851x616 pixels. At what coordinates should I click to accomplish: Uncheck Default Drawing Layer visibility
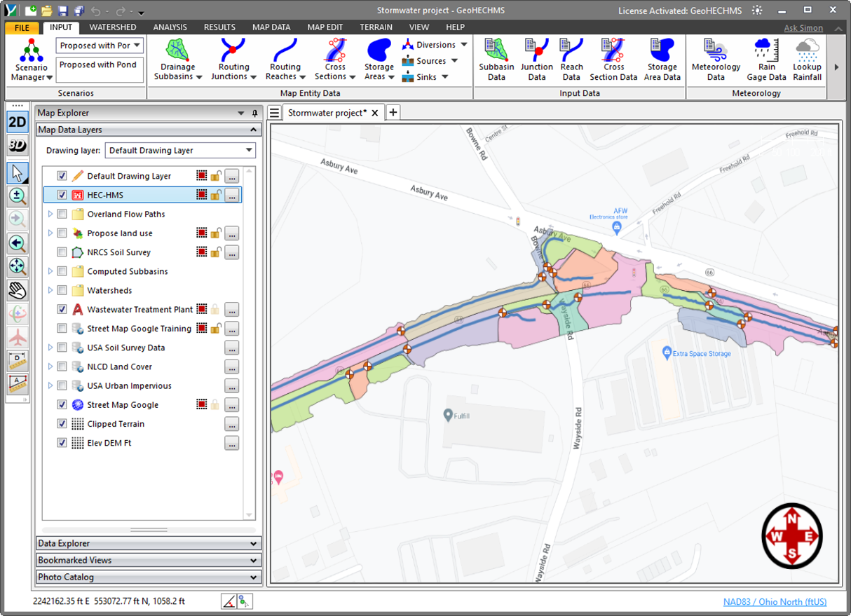[62, 176]
